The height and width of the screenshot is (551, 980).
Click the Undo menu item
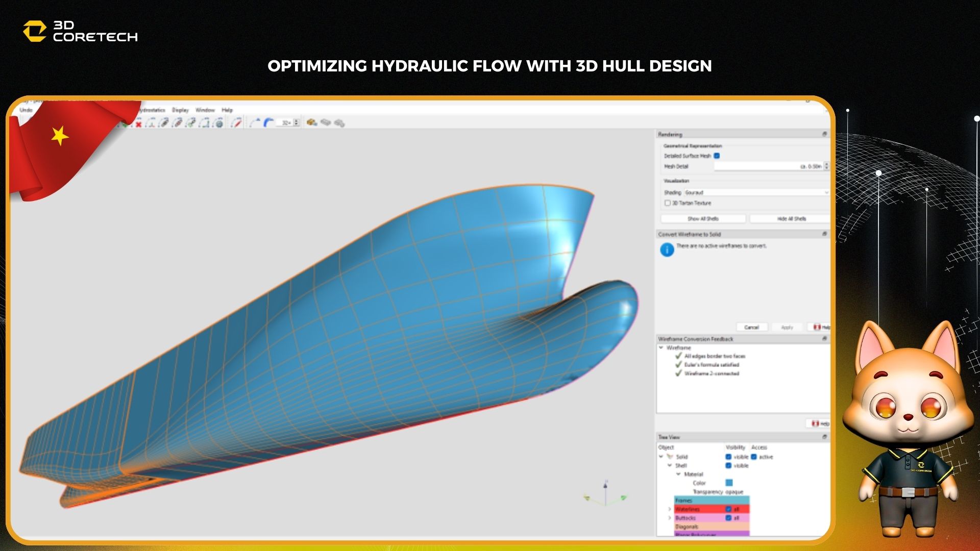[26, 110]
